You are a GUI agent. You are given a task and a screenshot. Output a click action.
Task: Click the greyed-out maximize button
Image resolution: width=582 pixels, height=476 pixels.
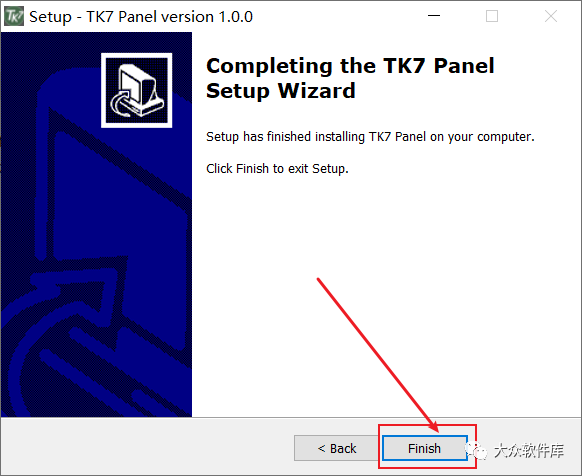[492, 16]
